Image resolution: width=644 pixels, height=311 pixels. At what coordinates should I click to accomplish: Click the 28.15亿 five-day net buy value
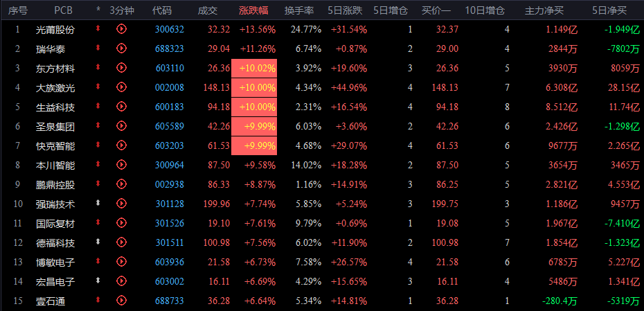click(x=623, y=87)
